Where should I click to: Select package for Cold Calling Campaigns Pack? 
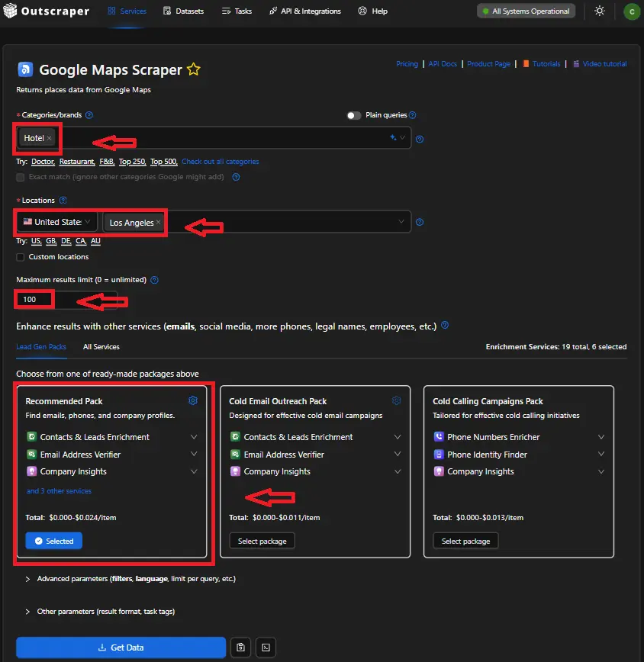pyautogui.click(x=465, y=541)
